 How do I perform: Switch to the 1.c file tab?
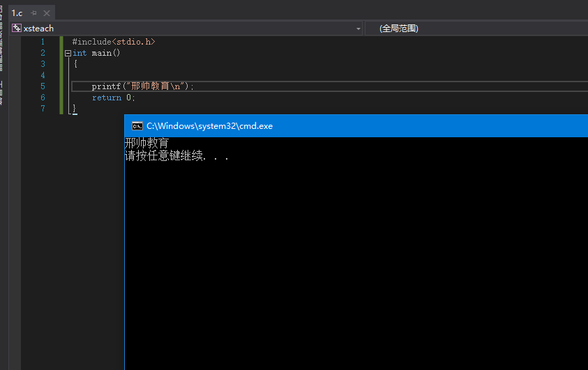(x=17, y=13)
